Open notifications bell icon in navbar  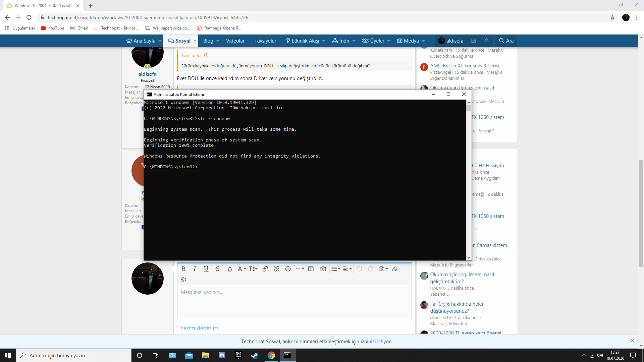coord(486,41)
